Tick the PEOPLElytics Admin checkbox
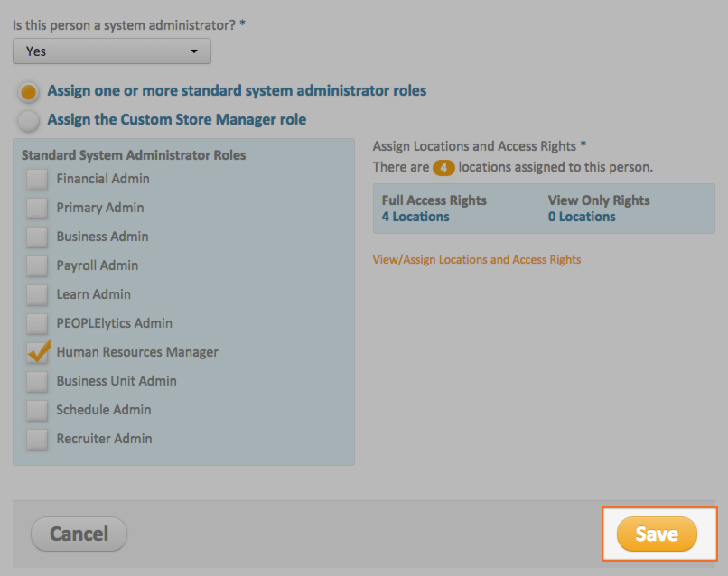The height and width of the screenshot is (576, 728). 37,323
